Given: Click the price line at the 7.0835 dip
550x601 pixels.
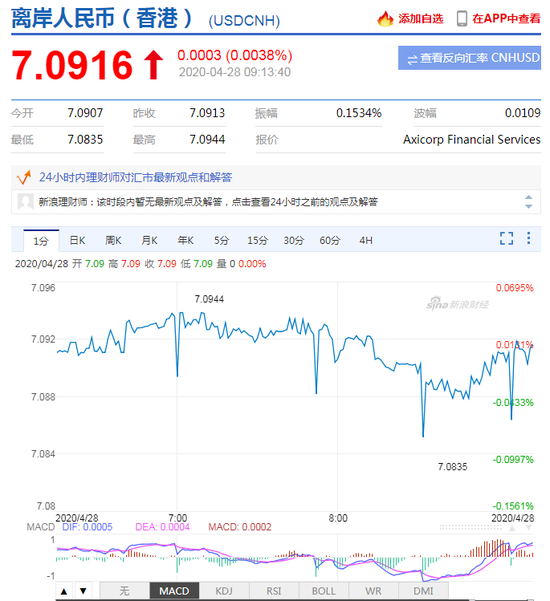Looking at the screenshot, I should [x=423, y=435].
